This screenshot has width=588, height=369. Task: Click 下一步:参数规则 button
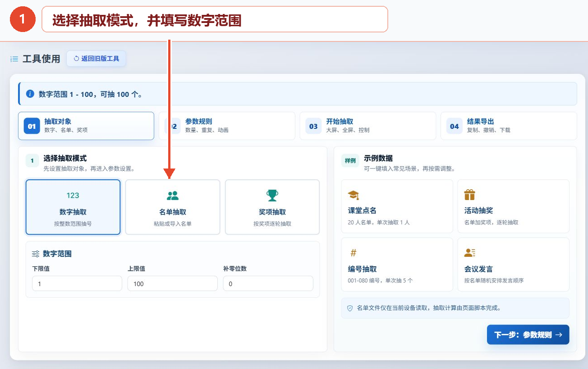[528, 335]
